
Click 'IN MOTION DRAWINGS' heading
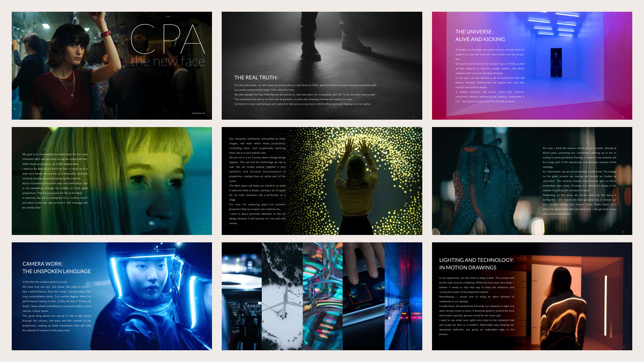[468, 267]
